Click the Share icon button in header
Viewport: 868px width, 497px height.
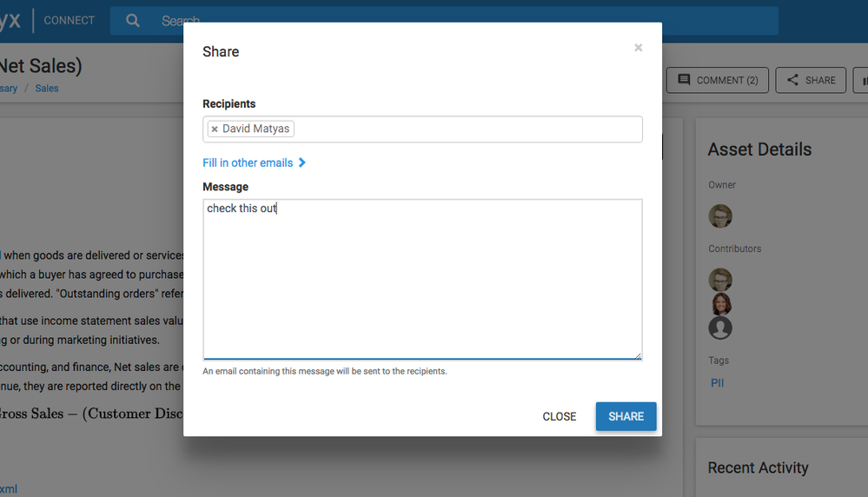tap(811, 80)
